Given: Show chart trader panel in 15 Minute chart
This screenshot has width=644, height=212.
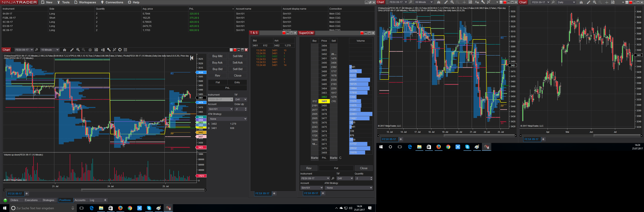Looking at the screenshot, I should 103,50.
